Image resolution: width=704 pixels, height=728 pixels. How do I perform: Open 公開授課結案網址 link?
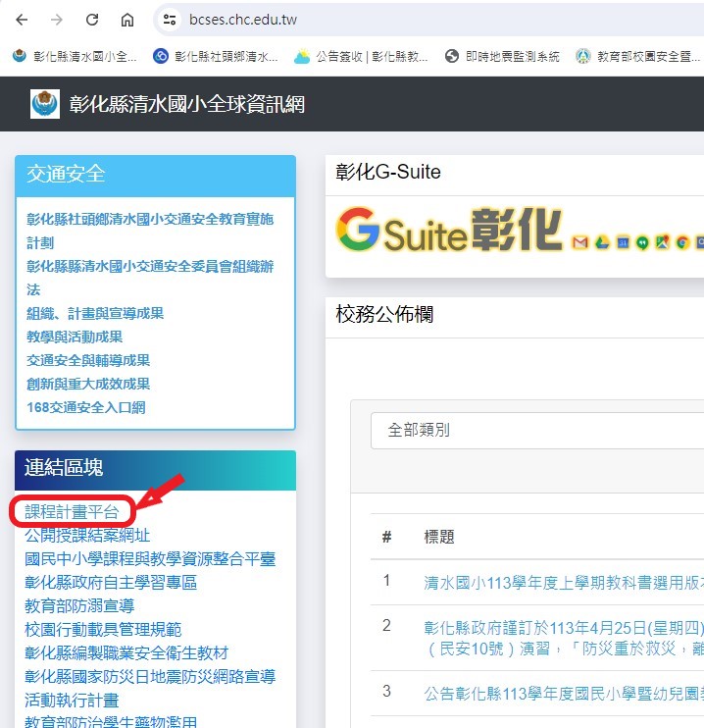pos(87,536)
